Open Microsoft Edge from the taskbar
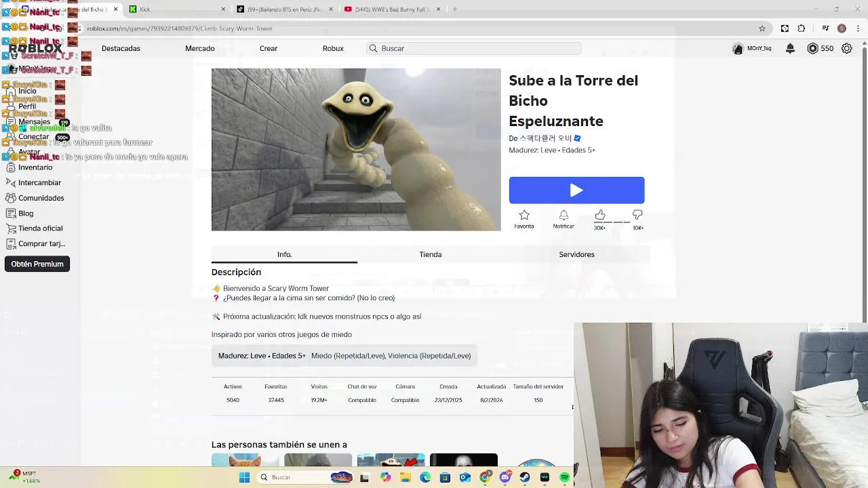Viewport: 868px width, 488px height. (x=425, y=477)
